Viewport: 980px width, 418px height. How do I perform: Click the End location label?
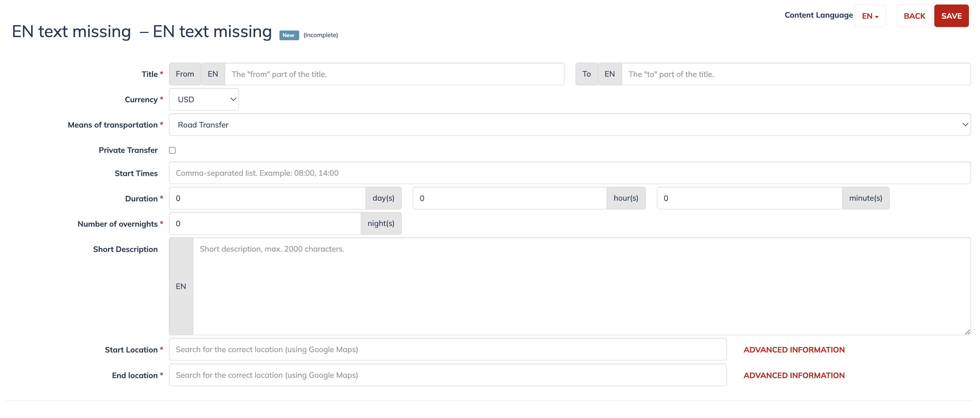pos(134,375)
